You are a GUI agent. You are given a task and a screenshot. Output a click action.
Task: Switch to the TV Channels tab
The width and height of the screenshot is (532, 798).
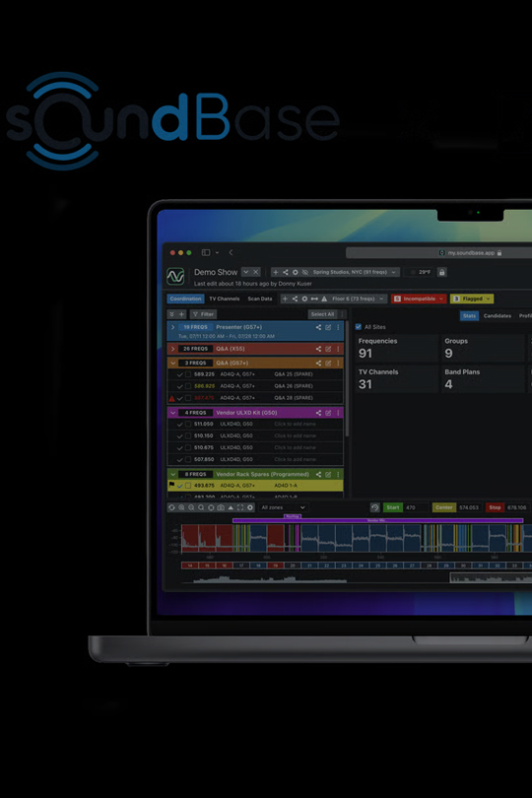click(x=224, y=299)
